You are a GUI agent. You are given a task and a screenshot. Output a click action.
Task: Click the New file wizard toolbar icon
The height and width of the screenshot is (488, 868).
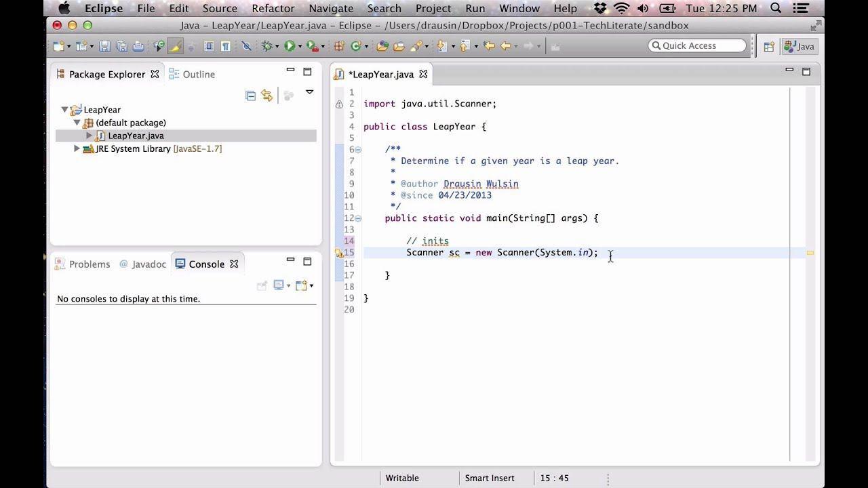click(59, 46)
